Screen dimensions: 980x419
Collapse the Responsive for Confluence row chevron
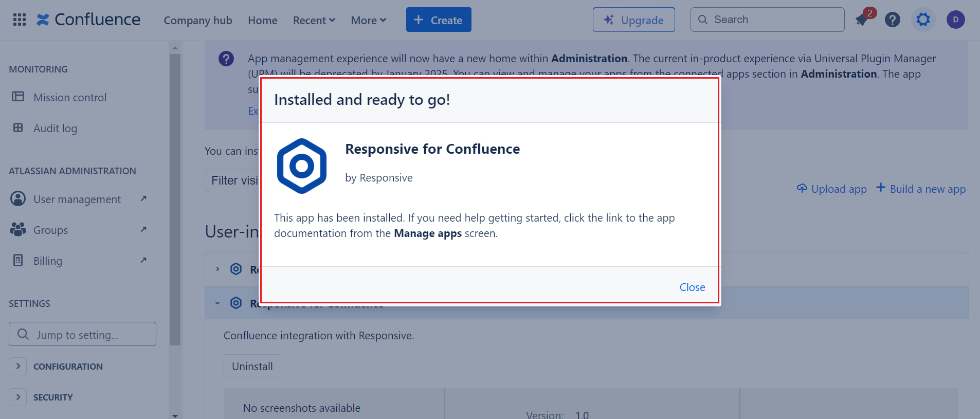[217, 303]
